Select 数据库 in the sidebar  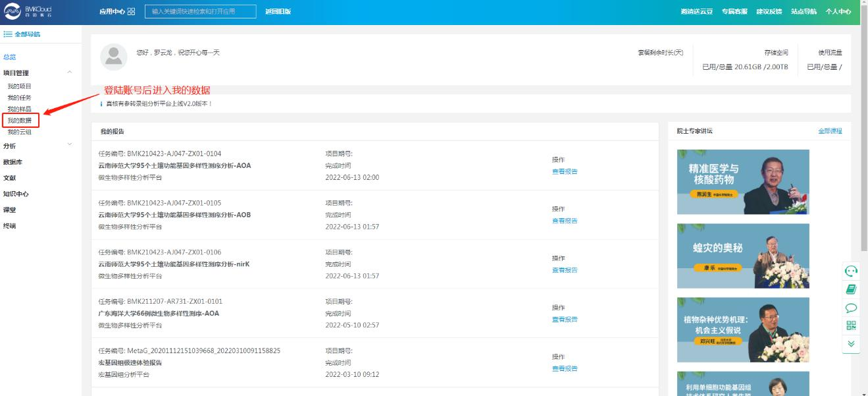click(13, 162)
